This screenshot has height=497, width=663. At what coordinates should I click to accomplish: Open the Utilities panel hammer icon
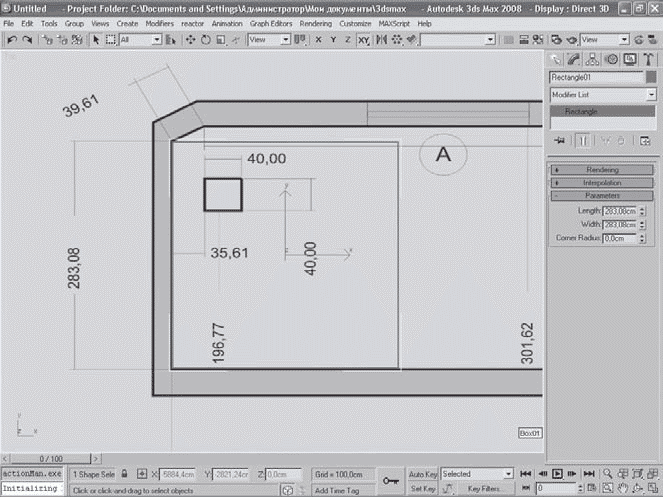(x=648, y=58)
